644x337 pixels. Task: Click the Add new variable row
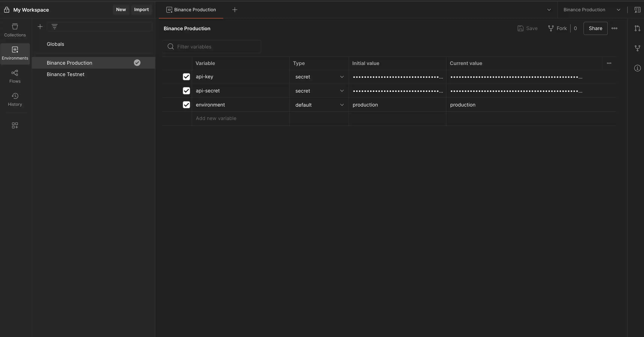coord(216,118)
